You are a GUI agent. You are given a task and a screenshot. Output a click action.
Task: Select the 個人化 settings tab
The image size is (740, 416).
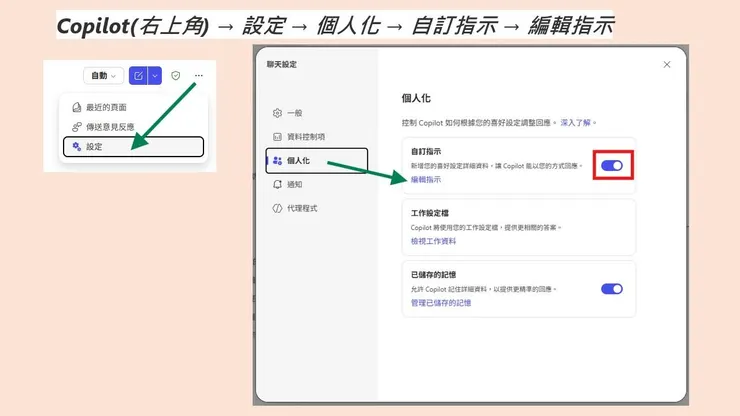tap(316, 161)
